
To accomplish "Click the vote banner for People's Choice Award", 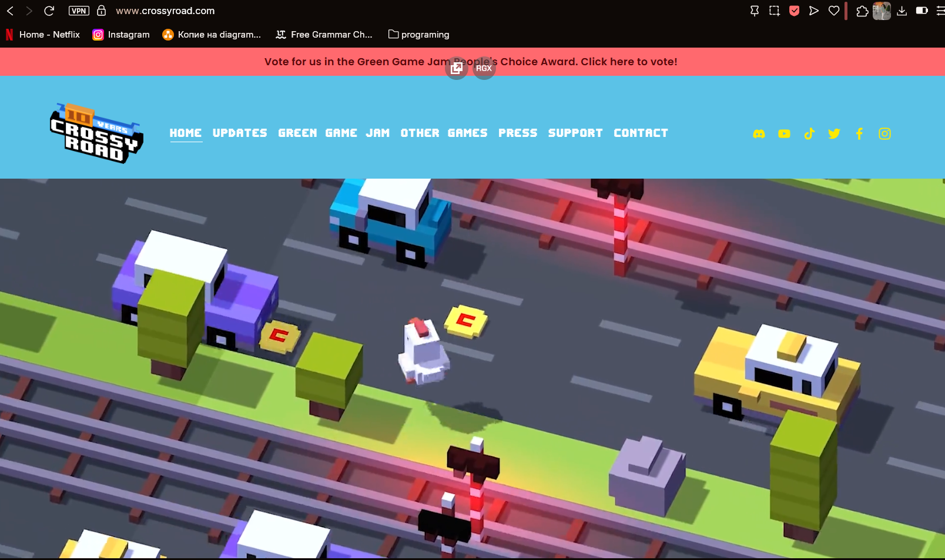I will 470,62.
